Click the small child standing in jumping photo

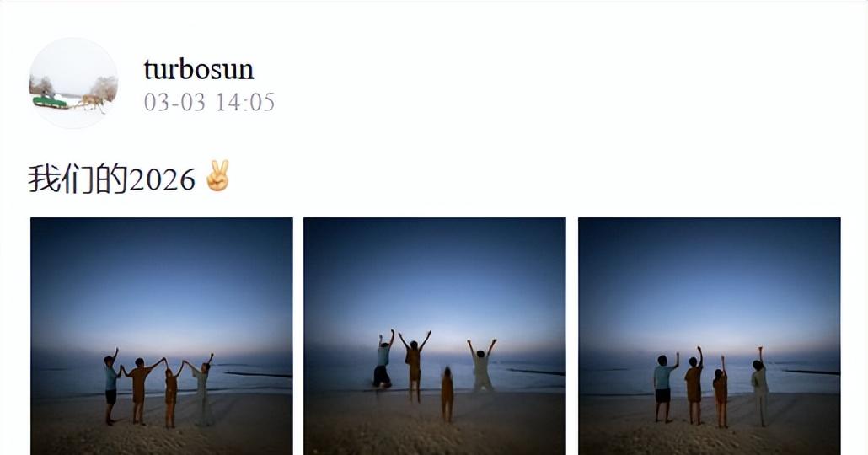[x=447, y=394]
